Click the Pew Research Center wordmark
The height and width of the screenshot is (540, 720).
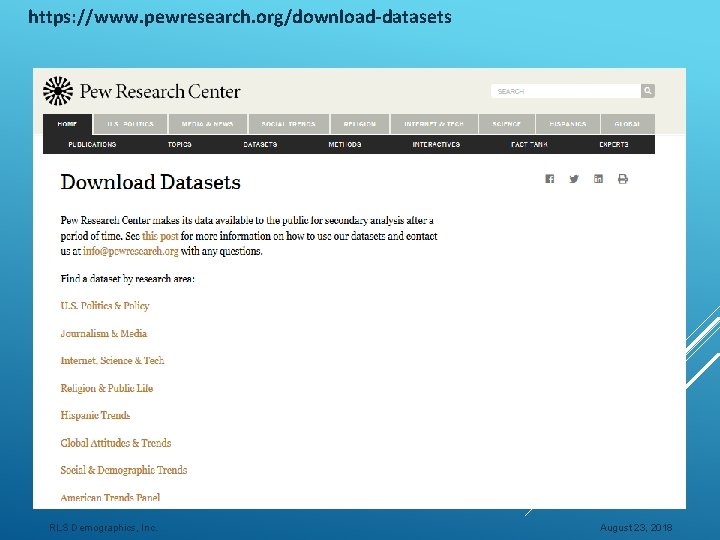click(160, 91)
